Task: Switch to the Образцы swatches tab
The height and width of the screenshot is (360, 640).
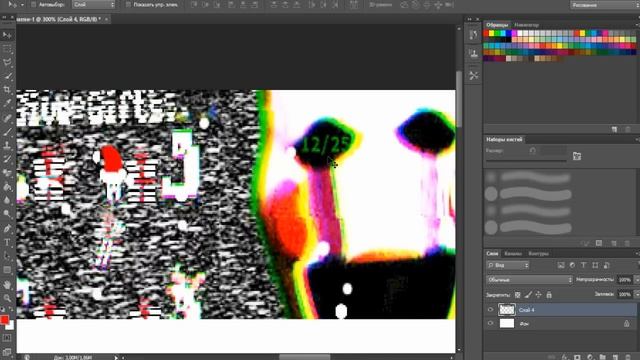Action: coord(497,25)
